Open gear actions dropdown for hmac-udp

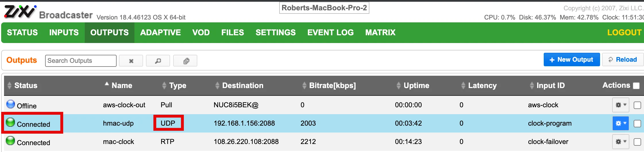(x=621, y=123)
